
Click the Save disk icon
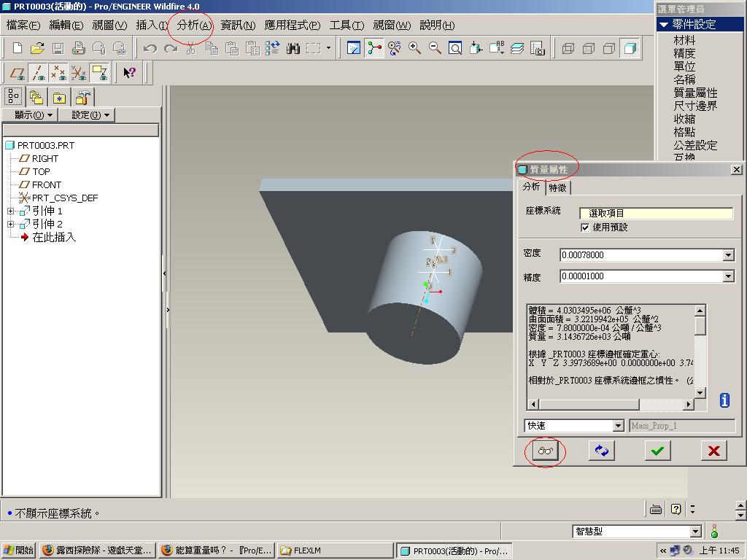pos(58,48)
